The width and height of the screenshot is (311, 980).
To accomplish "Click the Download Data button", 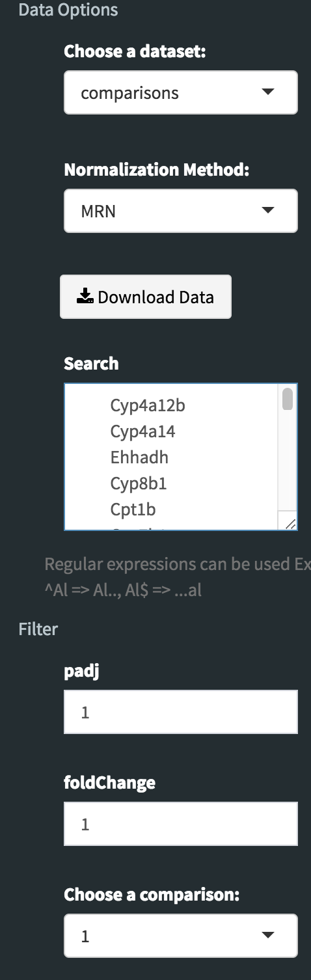I will click(146, 297).
